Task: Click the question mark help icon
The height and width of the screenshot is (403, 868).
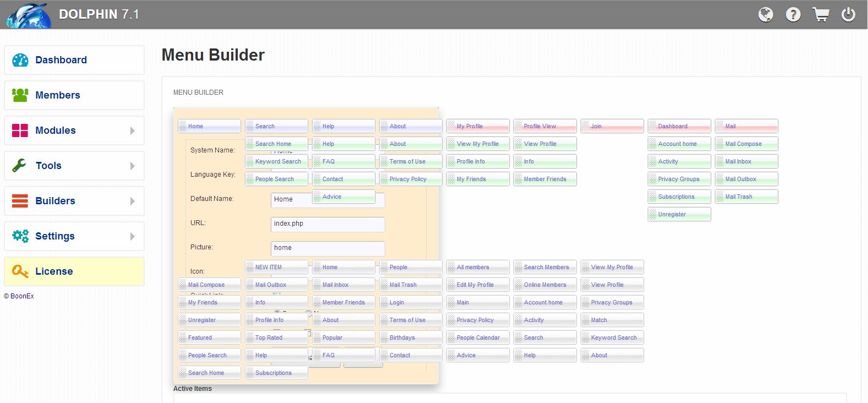Action: point(793,14)
